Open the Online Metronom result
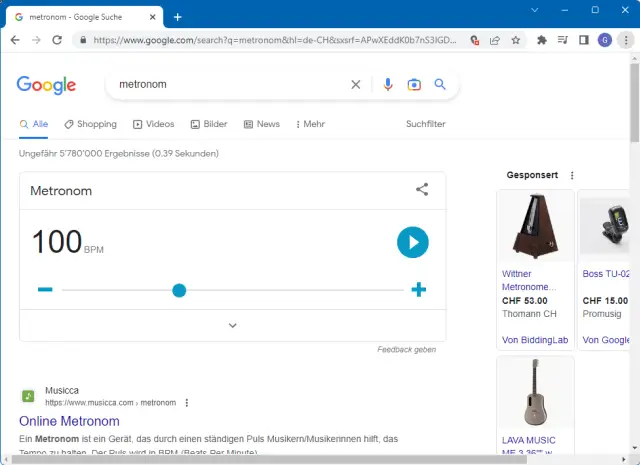 click(x=69, y=421)
